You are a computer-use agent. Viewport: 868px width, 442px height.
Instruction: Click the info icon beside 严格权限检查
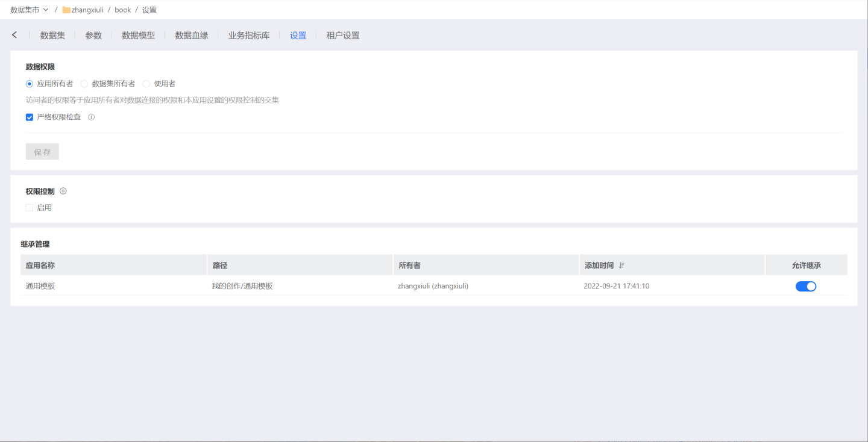point(92,117)
